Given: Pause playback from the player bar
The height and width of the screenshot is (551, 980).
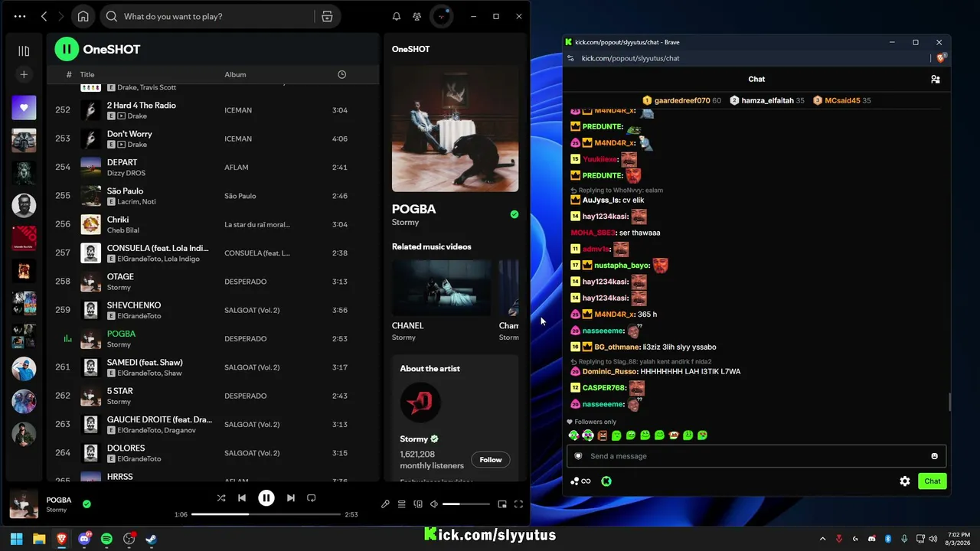Looking at the screenshot, I should tap(266, 498).
